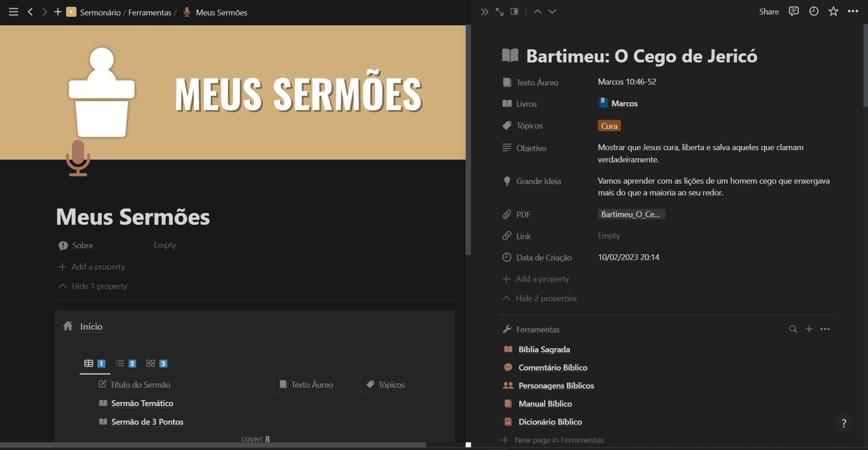Go forward with the right arrow

pyautogui.click(x=44, y=12)
